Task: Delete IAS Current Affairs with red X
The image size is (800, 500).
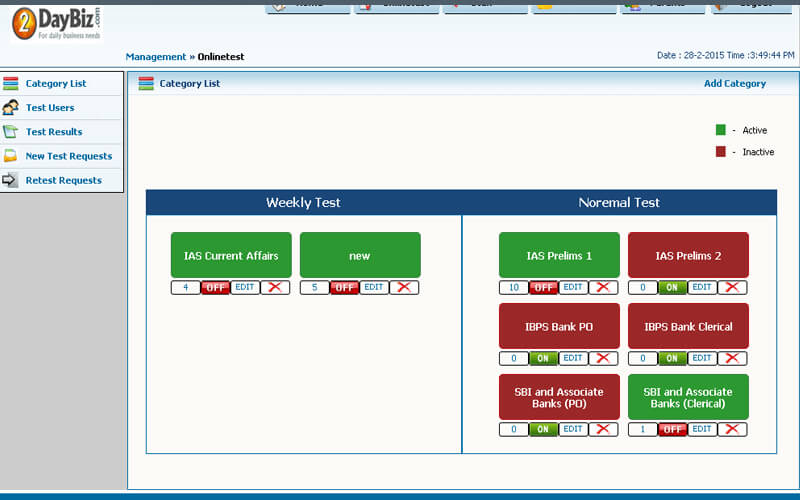Action: coord(276,287)
